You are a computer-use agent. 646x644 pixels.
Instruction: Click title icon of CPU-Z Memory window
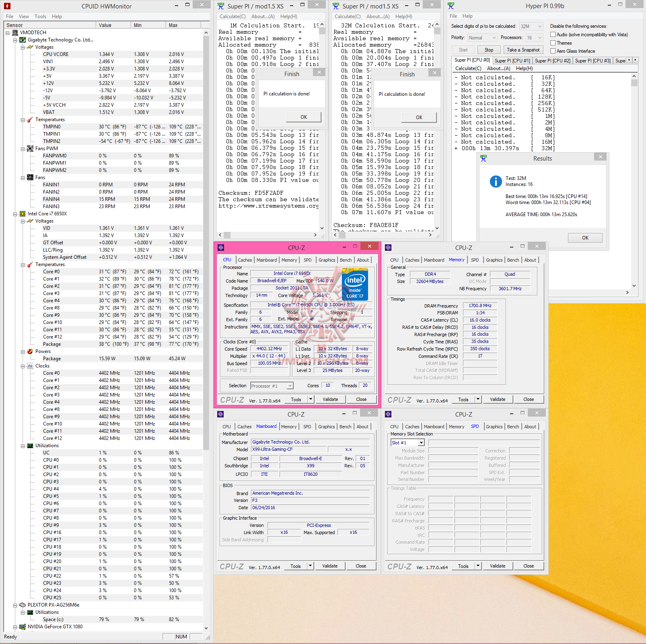click(x=388, y=248)
